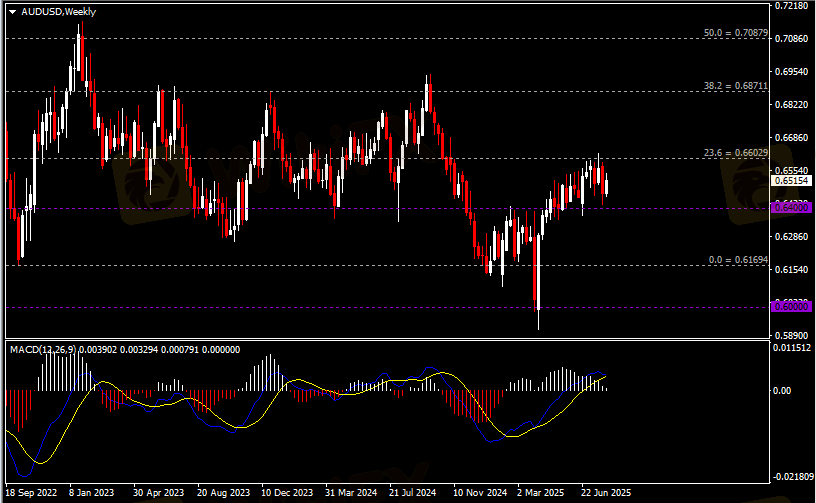The height and width of the screenshot is (503, 816).
Task: Select the 23.6 Fibonacci level label
Action: pos(735,152)
